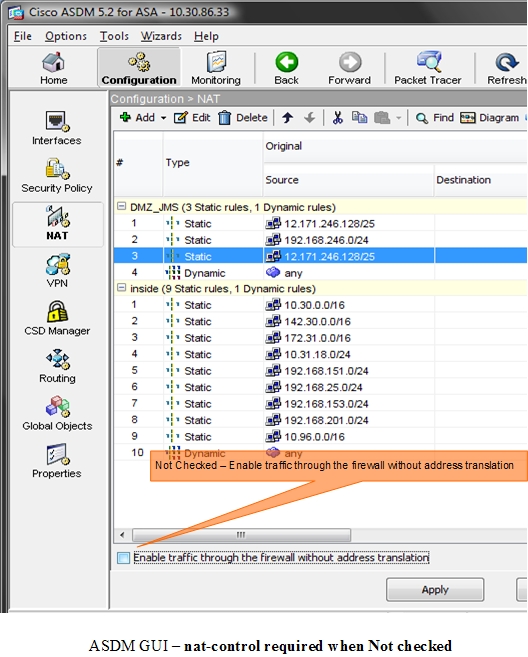Open Global Objects section
528x657 pixels.
click(x=57, y=414)
